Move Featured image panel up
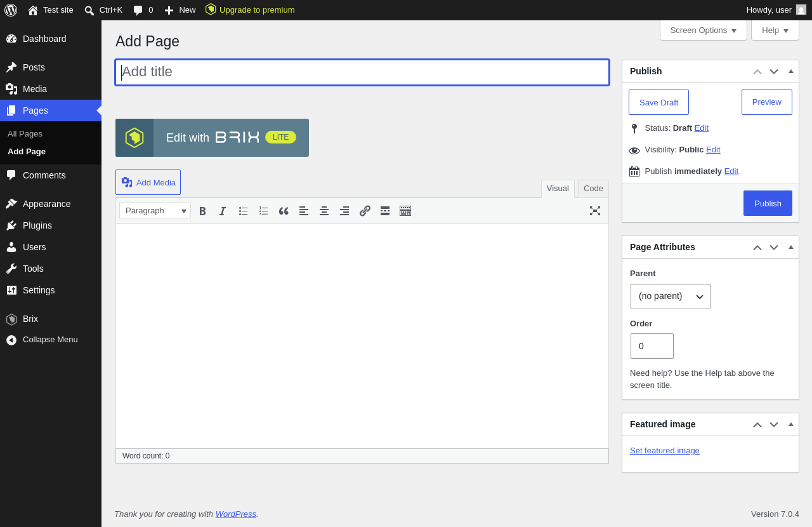 [757, 424]
